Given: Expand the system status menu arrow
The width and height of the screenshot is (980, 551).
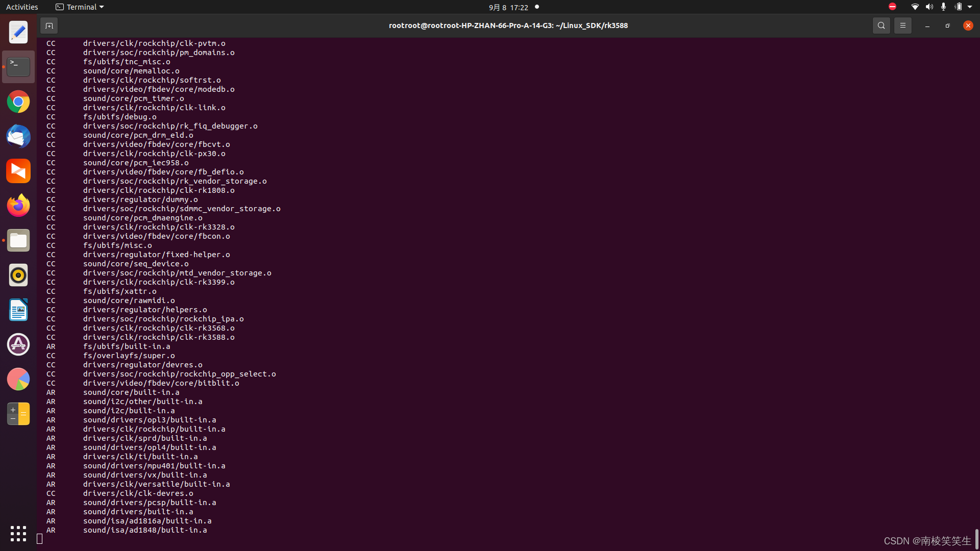Looking at the screenshot, I should (x=970, y=7).
